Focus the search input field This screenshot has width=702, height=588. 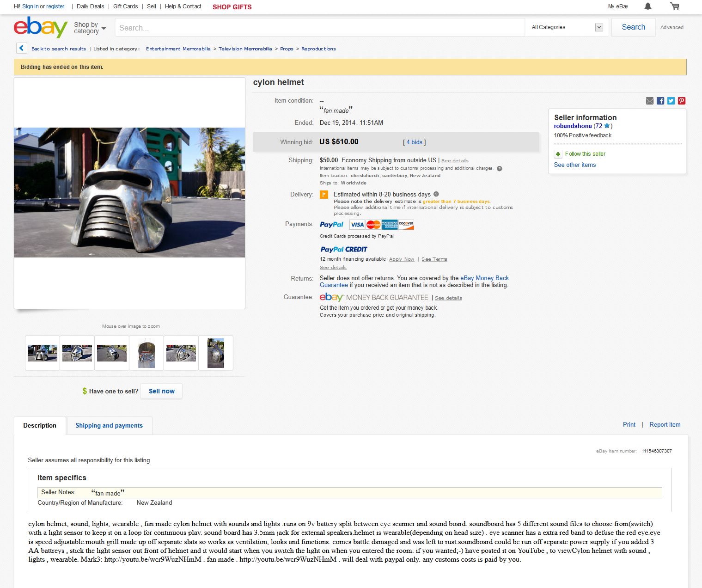(320, 27)
